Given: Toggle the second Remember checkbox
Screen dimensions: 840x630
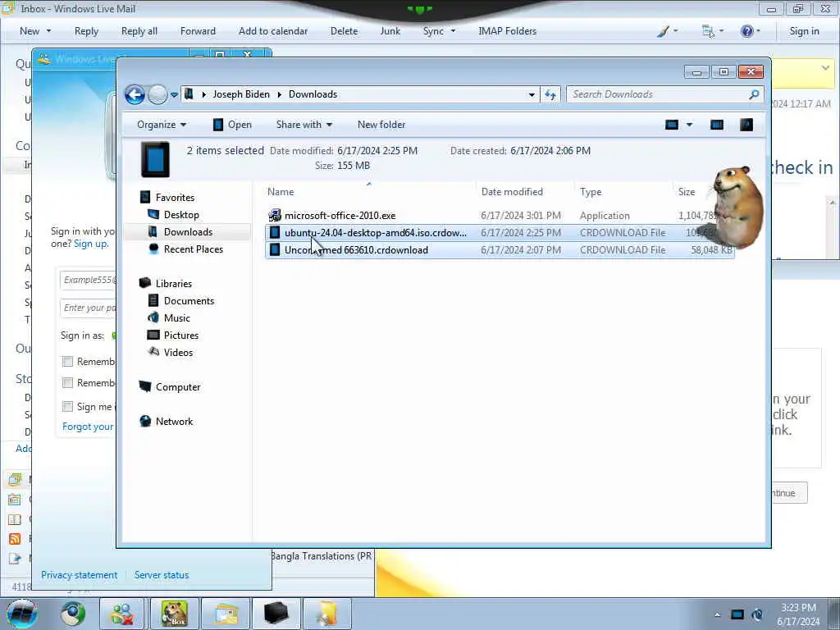Looking at the screenshot, I should pos(67,383).
